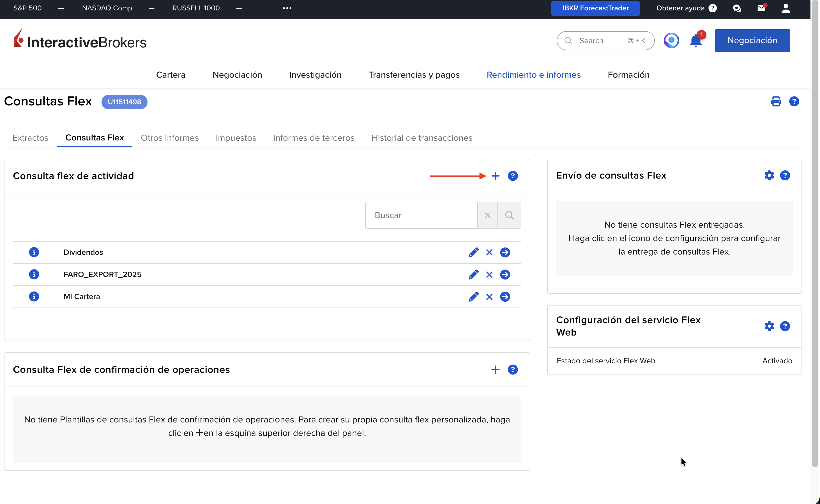The height and width of the screenshot is (504, 820).
Task: Edit the FARO_EXPORT_2025 query
Action: pyautogui.click(x=473, y=274)
